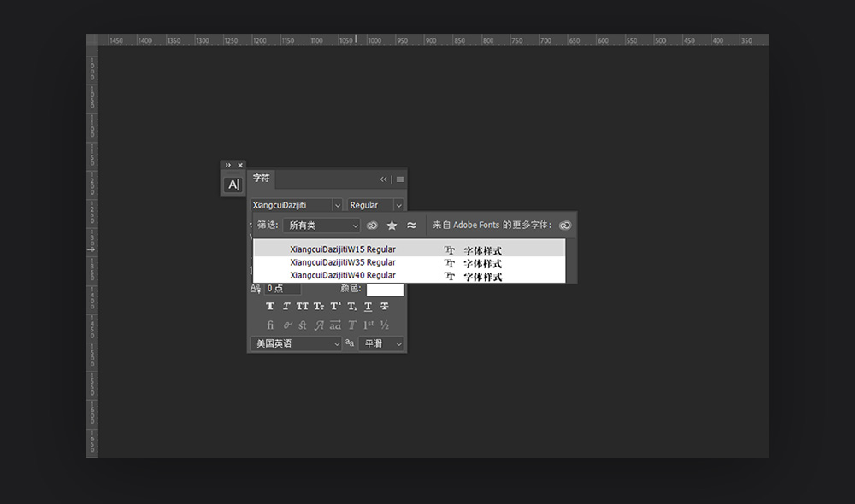The height and width of the screenshot is (504, 855).
Task: Open the 美国英语 language dropdown
Action: click(x=296, y=343)
